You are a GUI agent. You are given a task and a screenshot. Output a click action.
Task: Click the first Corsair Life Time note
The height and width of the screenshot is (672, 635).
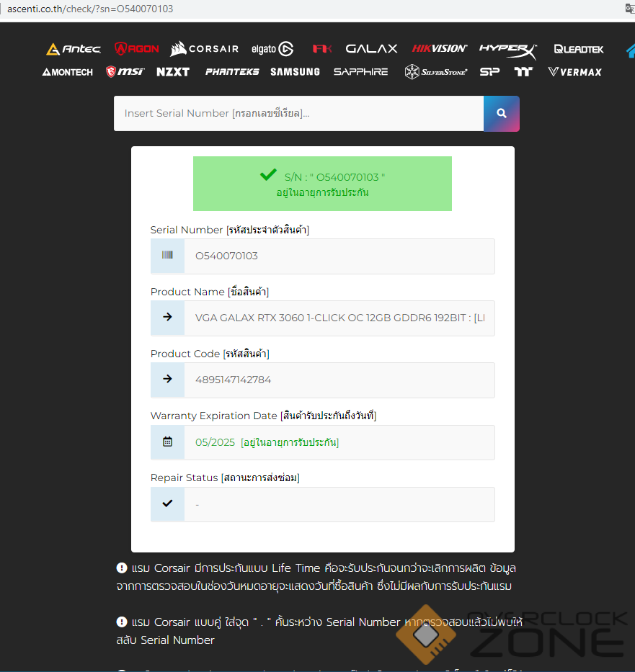pos(316,577)
